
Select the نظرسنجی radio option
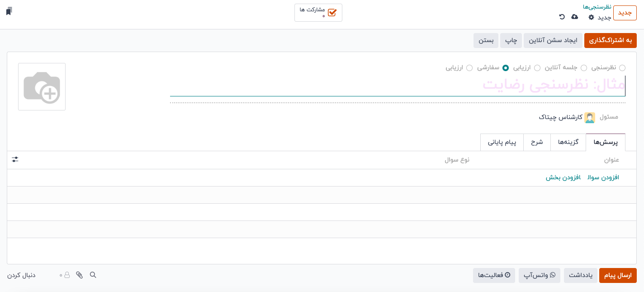(622, 68)
